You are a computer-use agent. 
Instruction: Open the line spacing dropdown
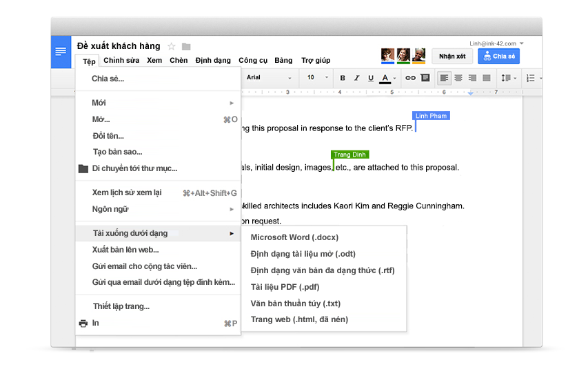tap(509, 78)
